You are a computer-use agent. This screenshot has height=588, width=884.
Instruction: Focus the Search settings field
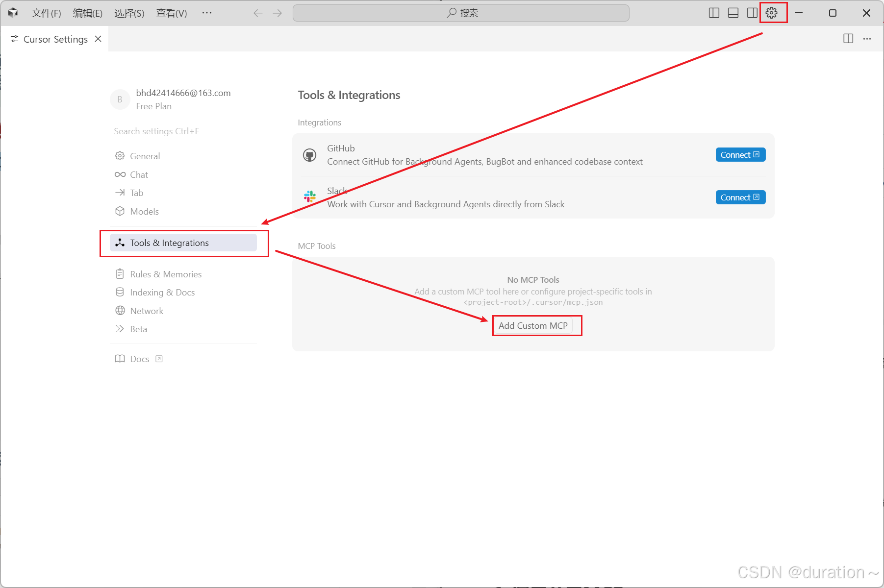click(183, 131)
